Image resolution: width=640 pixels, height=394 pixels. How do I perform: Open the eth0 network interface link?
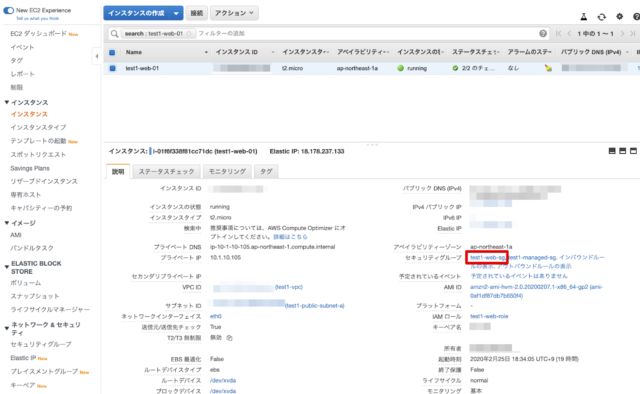pyautogui.click(x=216, y=316)
